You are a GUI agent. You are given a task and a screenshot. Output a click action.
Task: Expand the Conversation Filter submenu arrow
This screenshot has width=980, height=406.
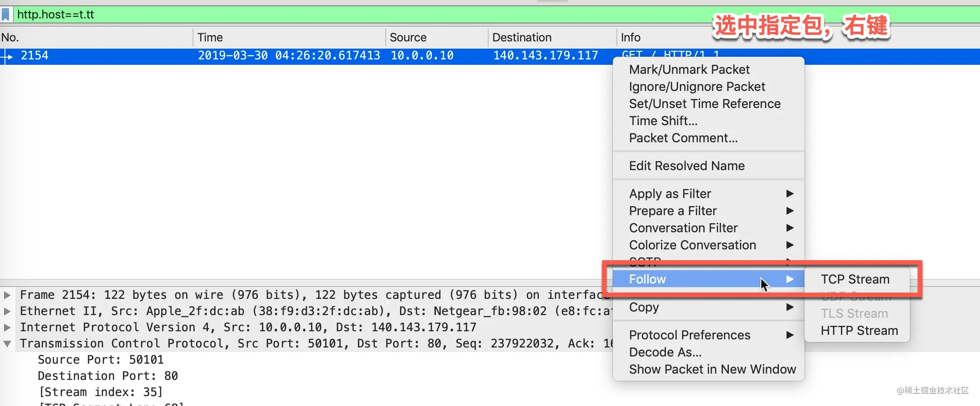(x=790, y=228)
